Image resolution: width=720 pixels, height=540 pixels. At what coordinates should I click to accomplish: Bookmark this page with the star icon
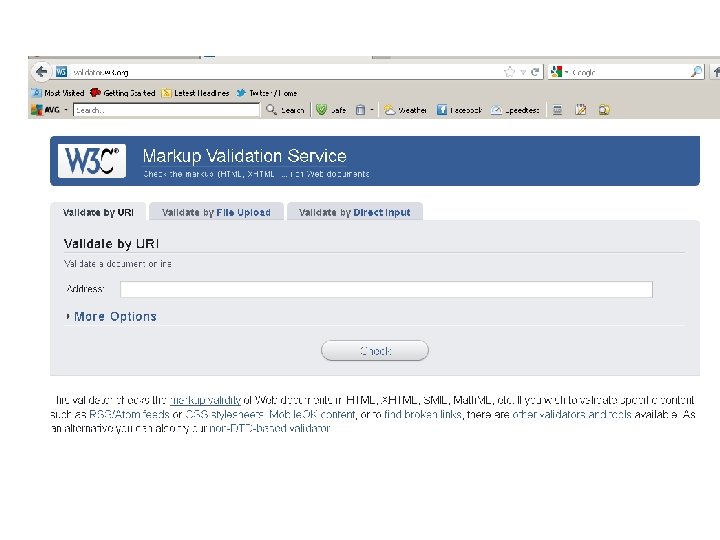[509, 72]
